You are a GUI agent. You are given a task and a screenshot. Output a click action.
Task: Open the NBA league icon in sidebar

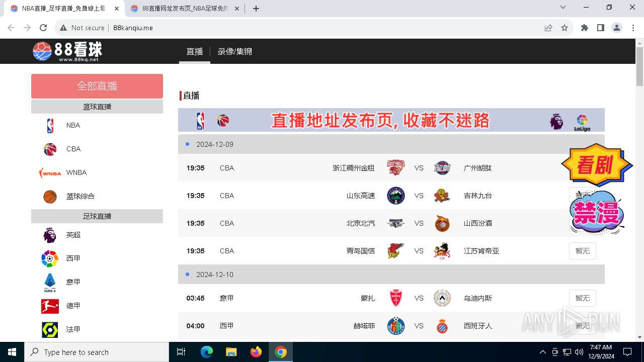tap(50, 125)
